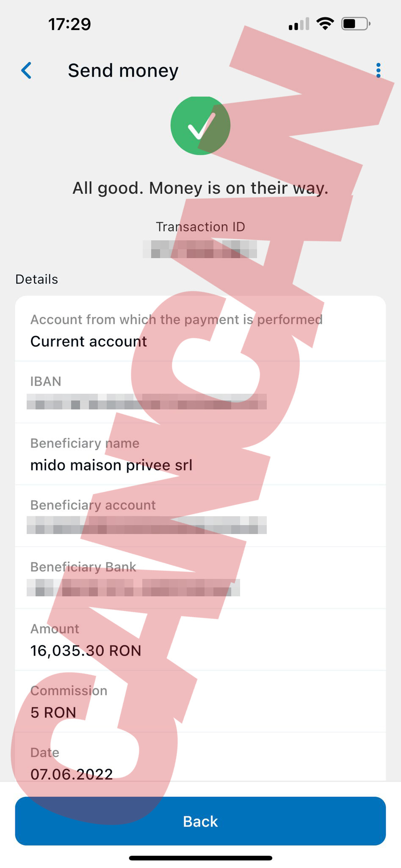
Task: Tap beneficiary name mido maison privee srl
Action: pos(111,465)
